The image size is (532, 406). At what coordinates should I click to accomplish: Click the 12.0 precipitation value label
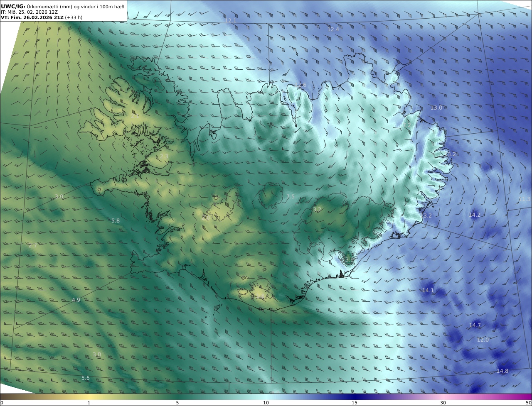click(x=483, y=340)
